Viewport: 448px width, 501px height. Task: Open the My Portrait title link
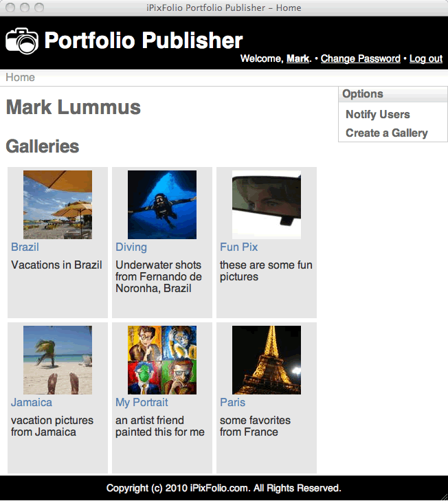point(142,402)
